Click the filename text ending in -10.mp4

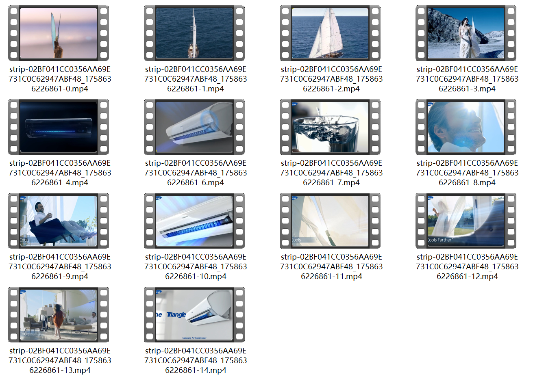click(196, 266)
